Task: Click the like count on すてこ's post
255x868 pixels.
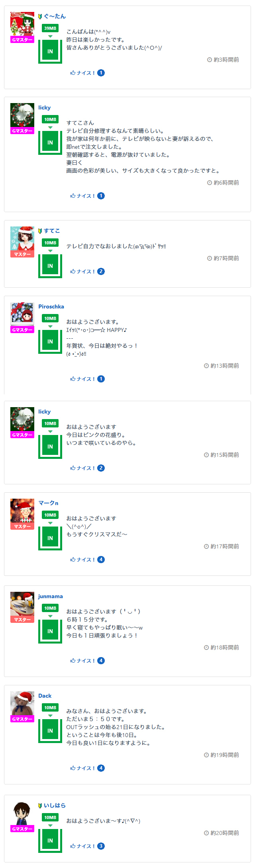Action: point(101,271)
